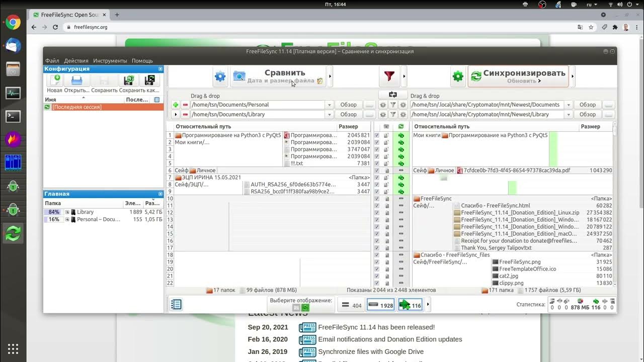The image size is (644, 362).
Task: Toggle view of files to create (116)
Action: (x=410, y=305)
